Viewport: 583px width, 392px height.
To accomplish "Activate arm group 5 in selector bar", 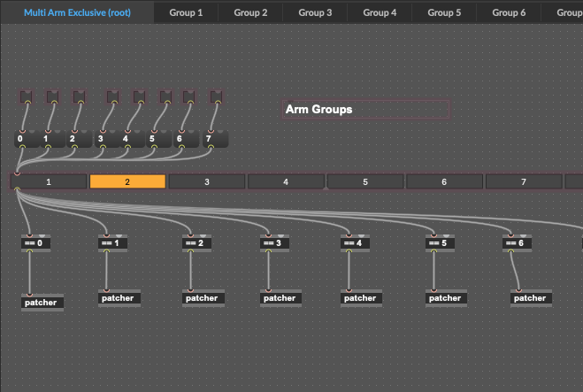I will [365, 181].
